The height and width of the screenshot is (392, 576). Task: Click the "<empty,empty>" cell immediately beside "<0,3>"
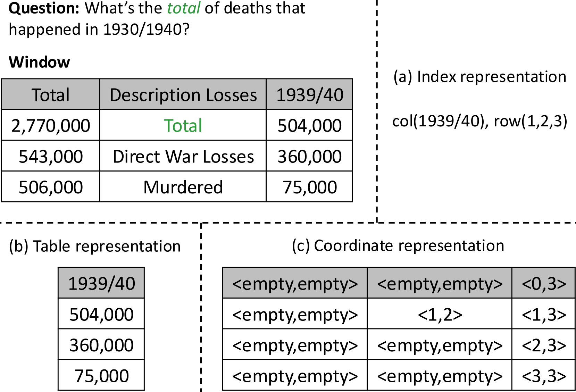pyautogui.click(x=440, y=283)
